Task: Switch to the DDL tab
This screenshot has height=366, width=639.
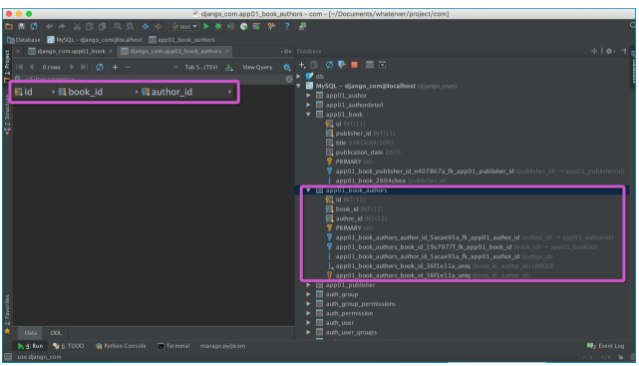Action: tap(56, 333)
